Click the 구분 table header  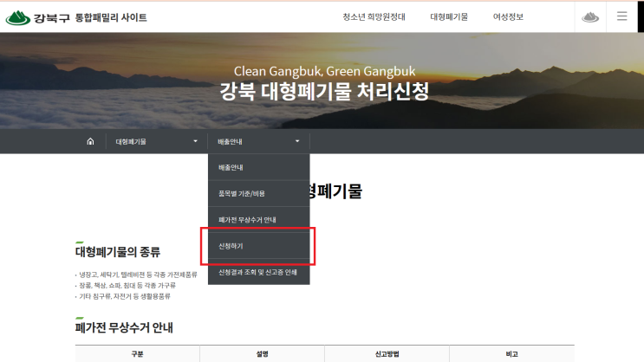click(137, 354)
